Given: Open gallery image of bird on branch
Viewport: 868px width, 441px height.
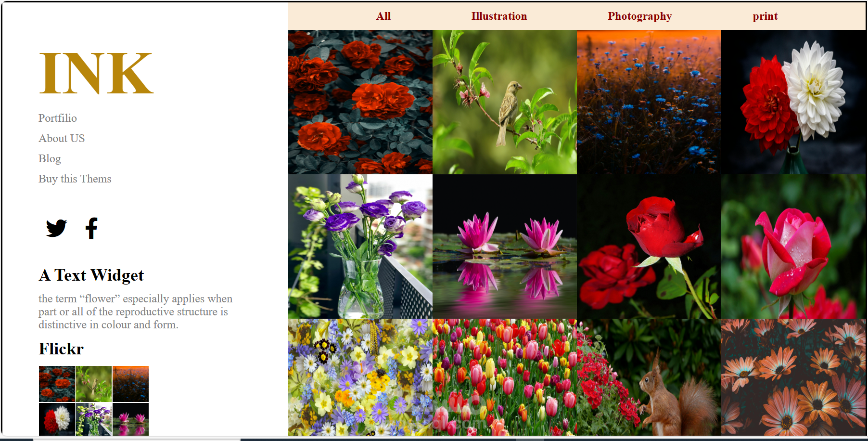Looking at the screenshot, I should [x=505, y=102].
